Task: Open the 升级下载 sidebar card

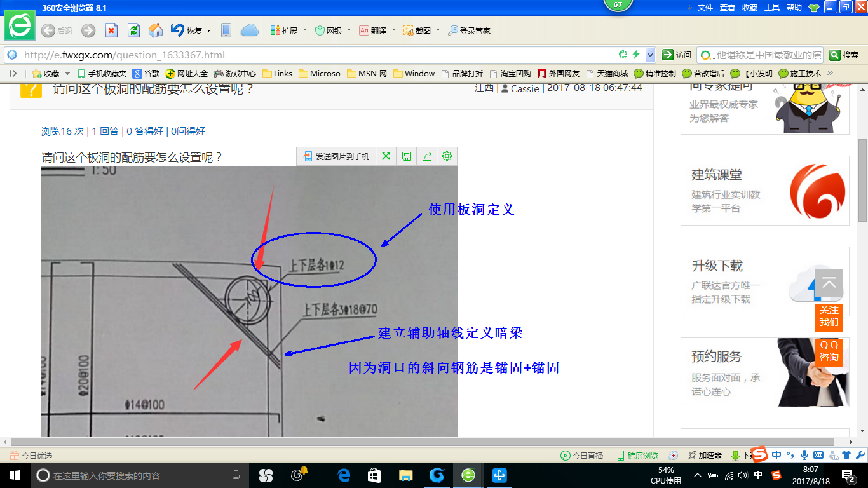Action: coord(765,281)
